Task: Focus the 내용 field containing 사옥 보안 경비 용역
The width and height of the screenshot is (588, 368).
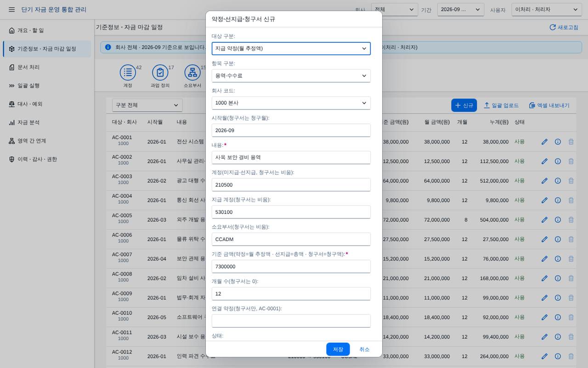Action: pyautogui.click(x=291, y=157)
